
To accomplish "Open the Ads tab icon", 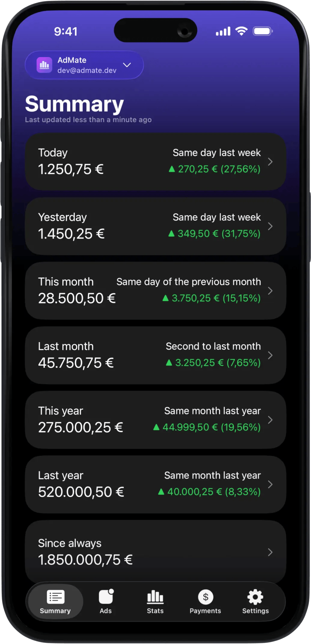I will [106, 597].
